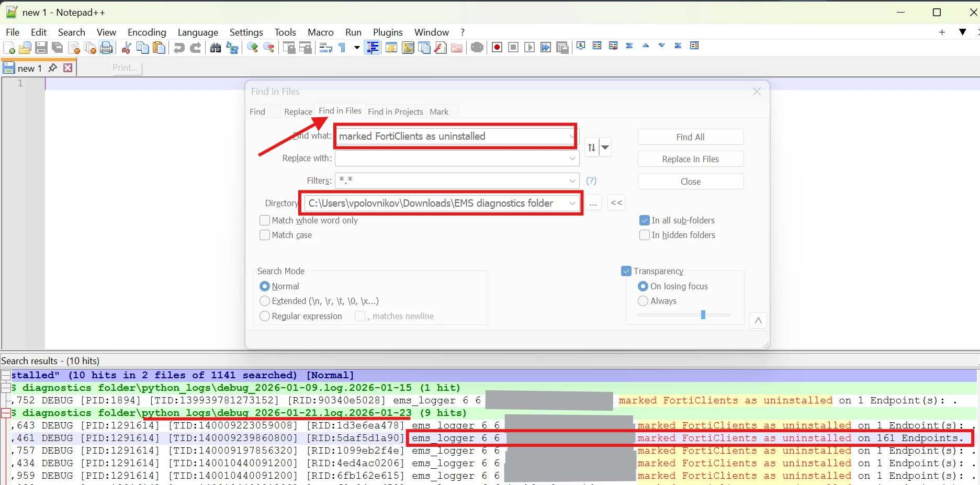The width and height of the screenshot is (980, 485).
Task: Uncheck In all sub-folders
Action: click(x=645, y=220)
